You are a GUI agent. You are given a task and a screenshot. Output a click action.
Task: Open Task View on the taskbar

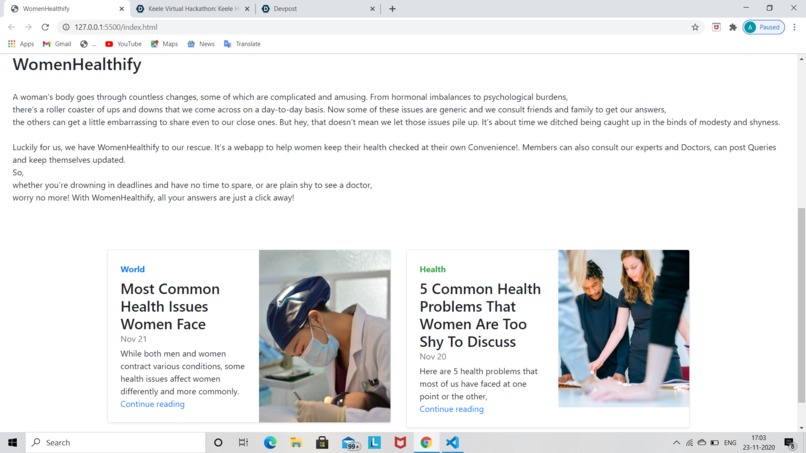pyautogui.click(x=244, y=443)
